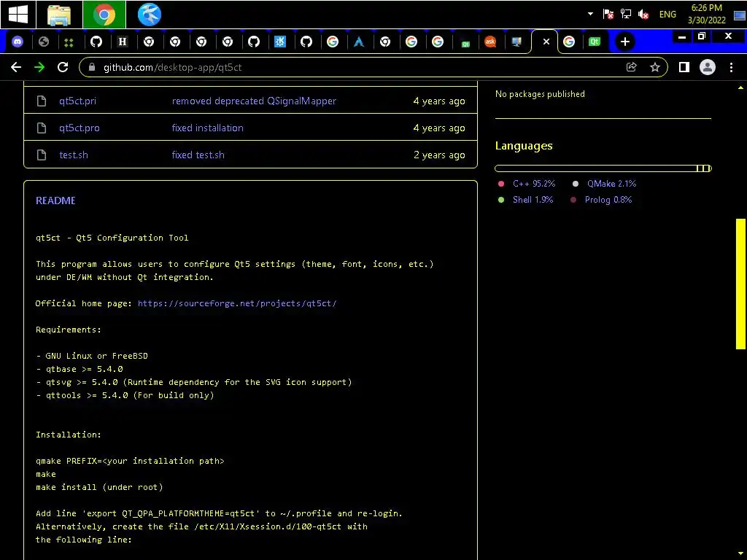The width and height of the screenshot is (747, 560).
Task: Show desktop via taskbar corner icon
Action: (x=740, y=15)
